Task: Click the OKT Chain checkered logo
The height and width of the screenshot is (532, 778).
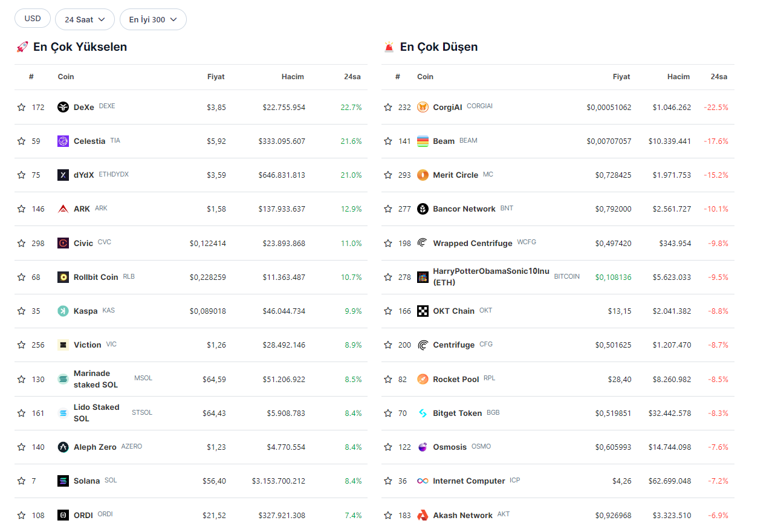Action: point(423,311)
